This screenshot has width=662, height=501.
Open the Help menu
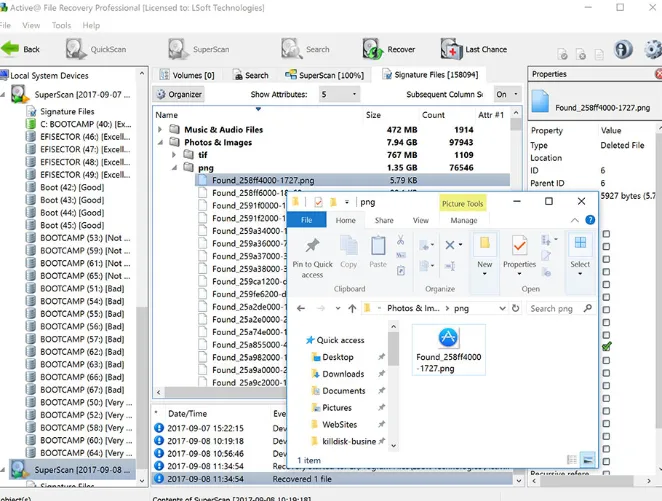pos(91,25)
